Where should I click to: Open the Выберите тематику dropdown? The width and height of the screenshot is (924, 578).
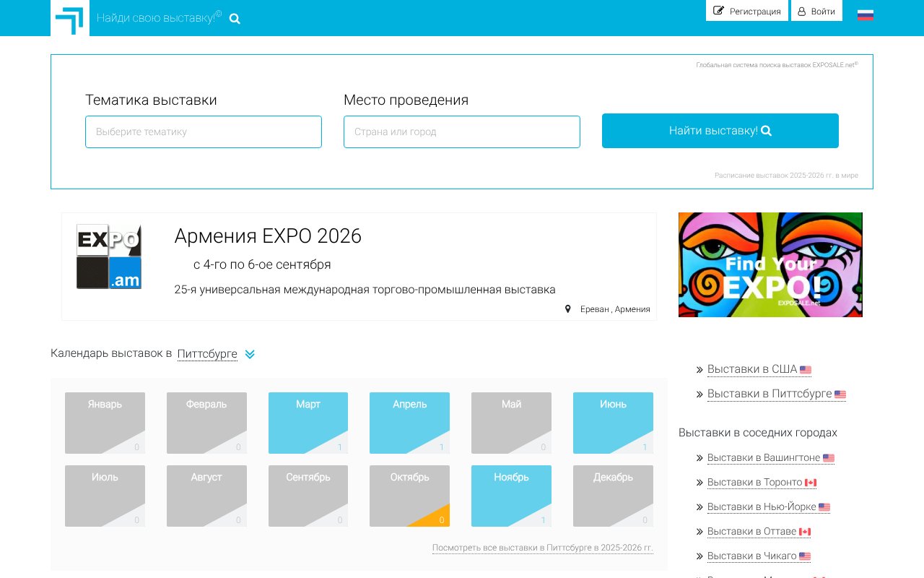point(203,131)
